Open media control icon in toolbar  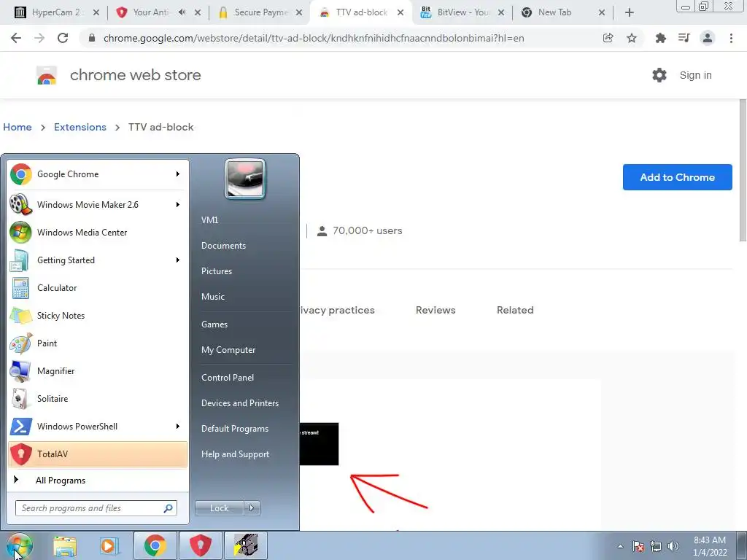coord(684,38)
